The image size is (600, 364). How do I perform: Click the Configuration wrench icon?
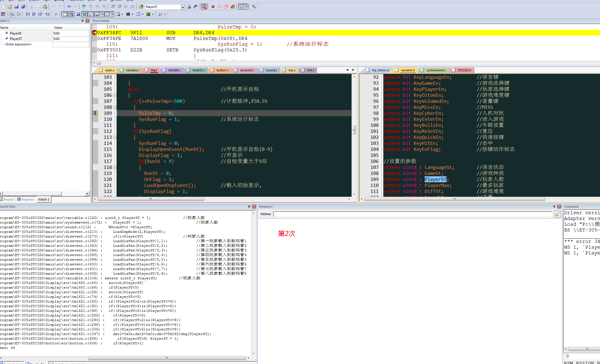254,7
